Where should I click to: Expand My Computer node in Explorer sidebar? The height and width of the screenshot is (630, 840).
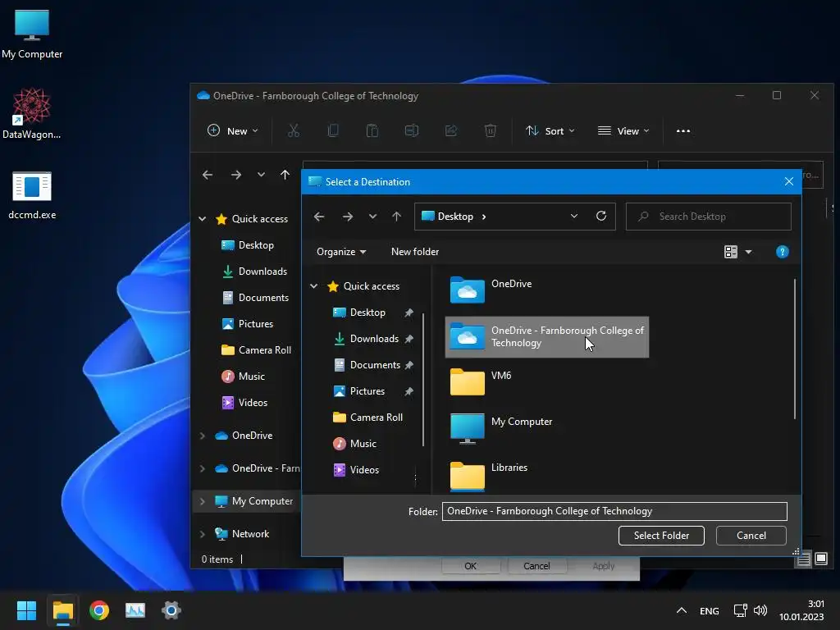pos(203,501)
